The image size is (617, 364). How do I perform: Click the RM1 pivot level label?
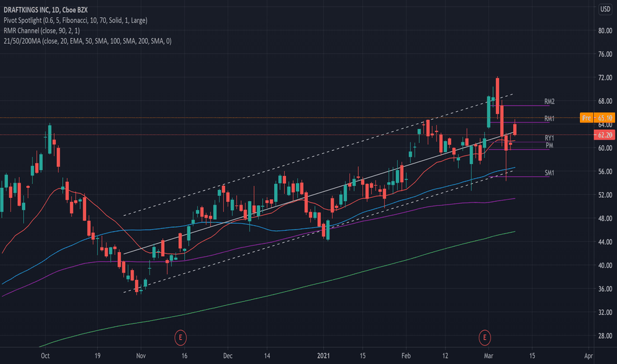[549, 118]
